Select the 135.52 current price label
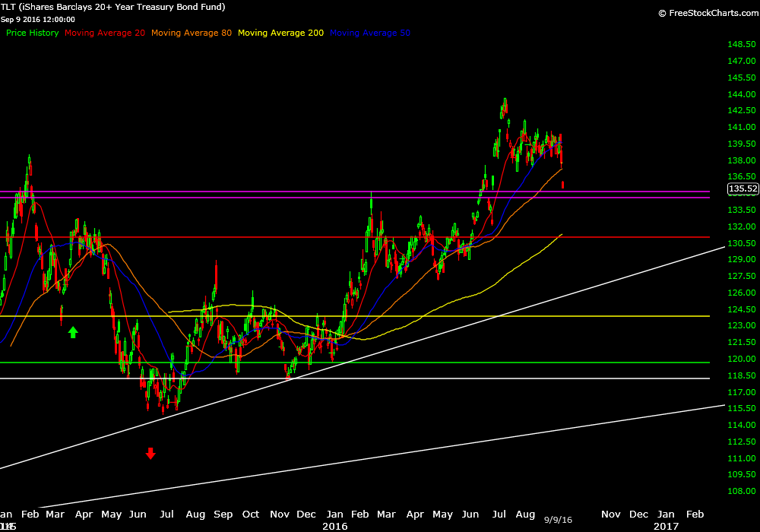Screen dimensions: 760x532 743,188
